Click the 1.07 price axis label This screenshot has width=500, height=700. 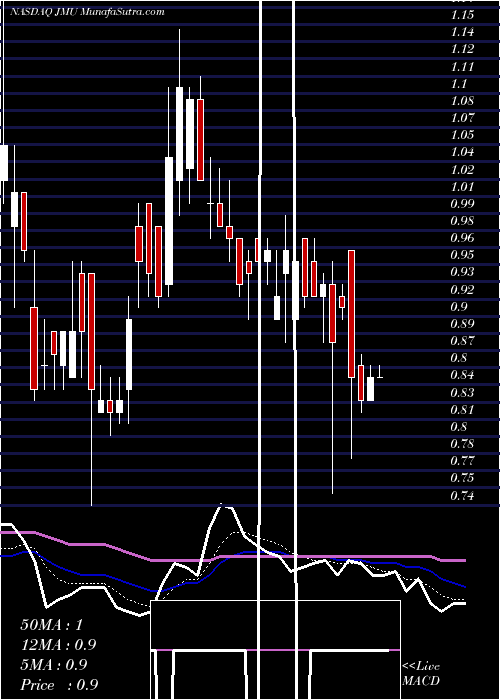[x=462, y=118]
